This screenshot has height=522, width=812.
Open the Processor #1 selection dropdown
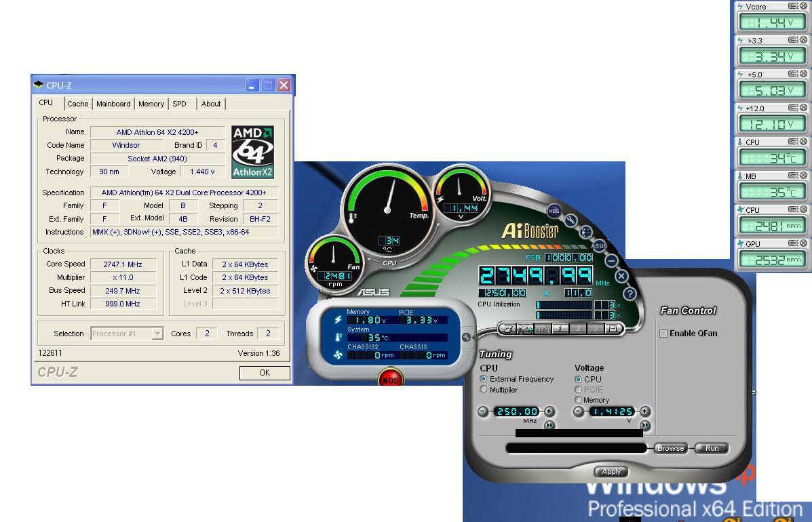[157, 334]
